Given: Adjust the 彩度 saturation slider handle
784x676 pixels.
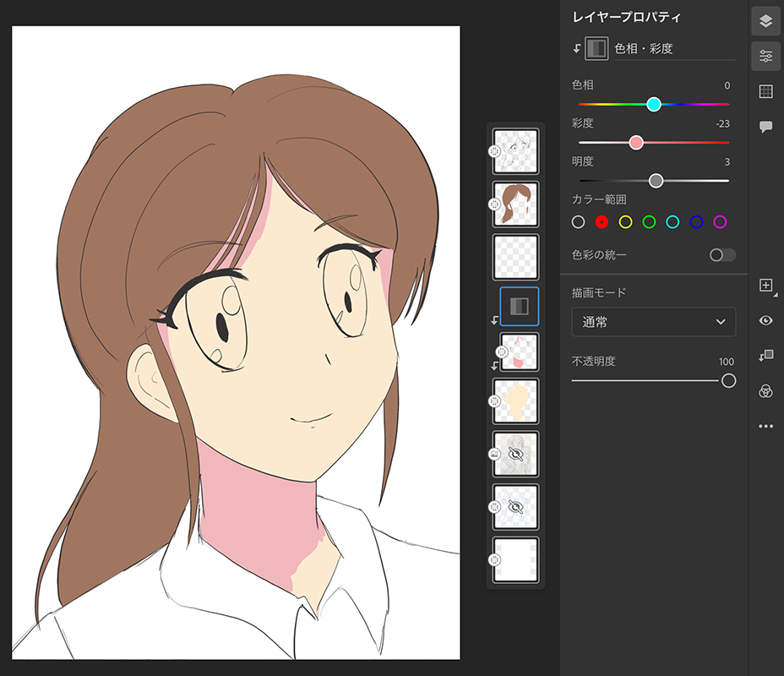Looking at the screenshot, I should [636, 143].
